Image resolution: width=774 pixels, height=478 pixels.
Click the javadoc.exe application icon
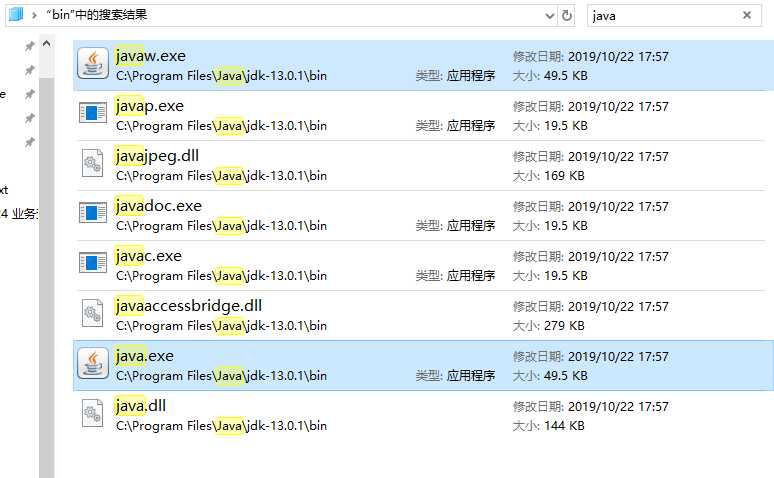(x=93, y=212)
